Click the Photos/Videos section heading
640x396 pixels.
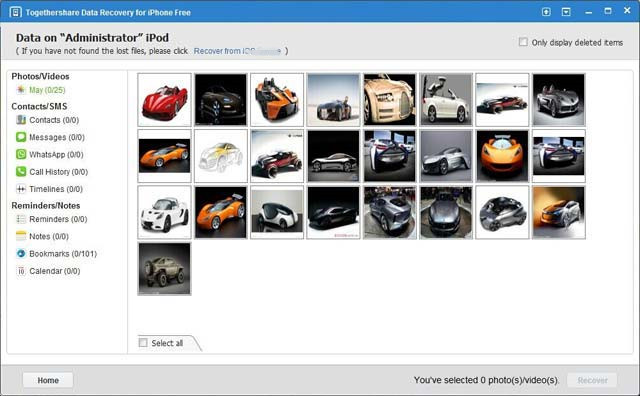[x=40, y=76]
